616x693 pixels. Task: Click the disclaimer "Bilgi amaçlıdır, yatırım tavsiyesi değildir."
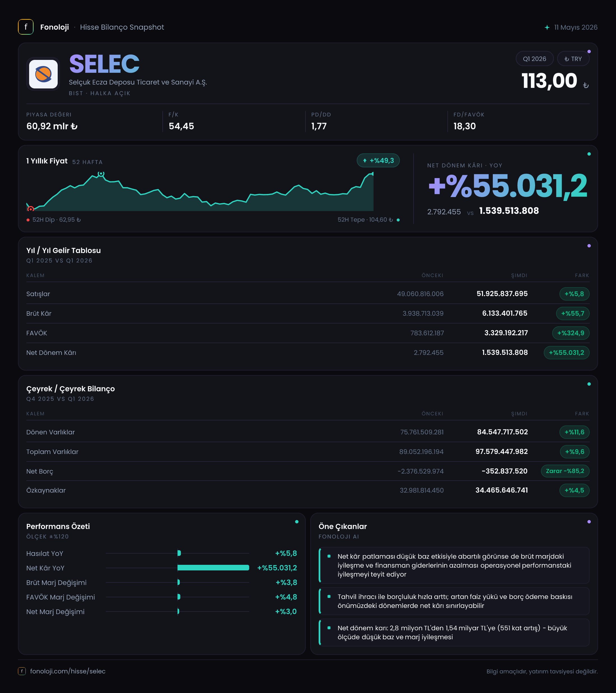pyautogui.click(x=542, y=672)
